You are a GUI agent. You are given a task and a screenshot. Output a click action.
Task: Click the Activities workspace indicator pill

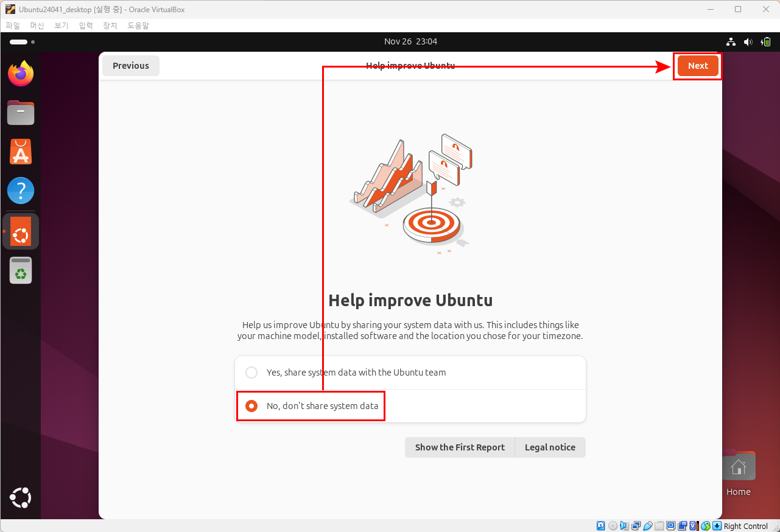click(19, 42)
